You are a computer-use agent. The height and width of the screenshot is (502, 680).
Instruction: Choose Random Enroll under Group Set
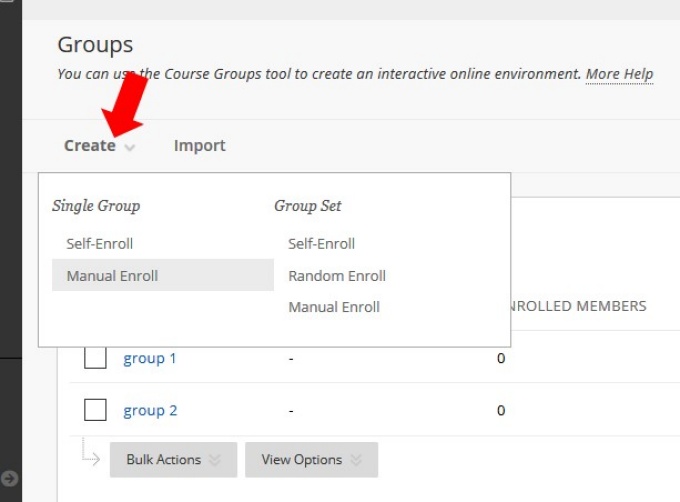point(337,276)
